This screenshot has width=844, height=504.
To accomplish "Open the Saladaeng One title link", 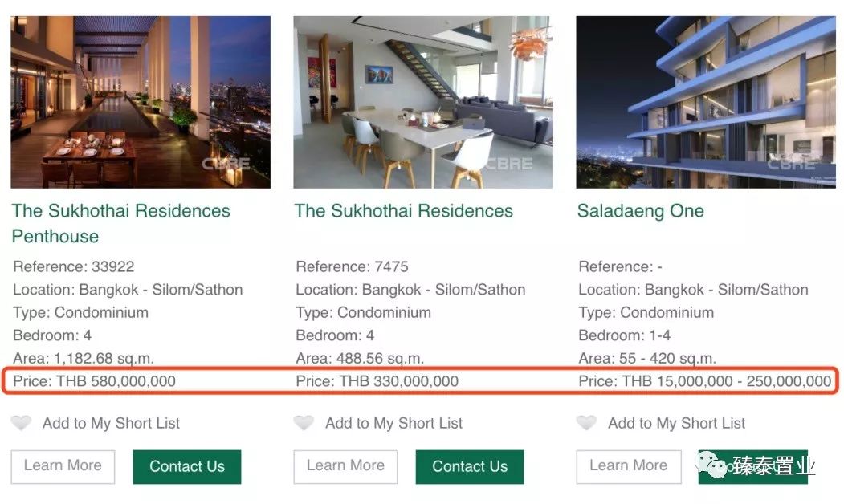I will coord(640,211).
